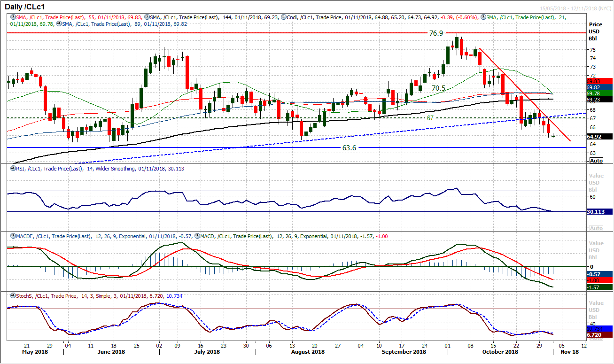Select the 76.9 resistance level label

coord(436,33)
